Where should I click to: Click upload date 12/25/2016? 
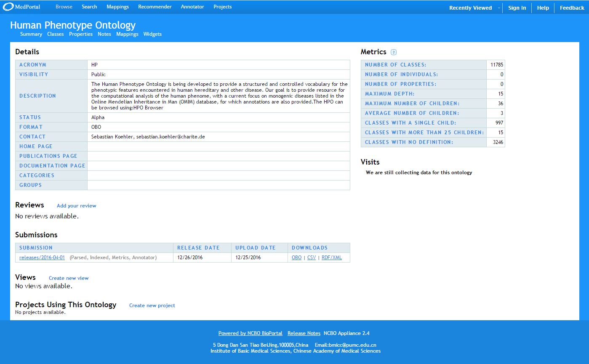tap(248, 258)
